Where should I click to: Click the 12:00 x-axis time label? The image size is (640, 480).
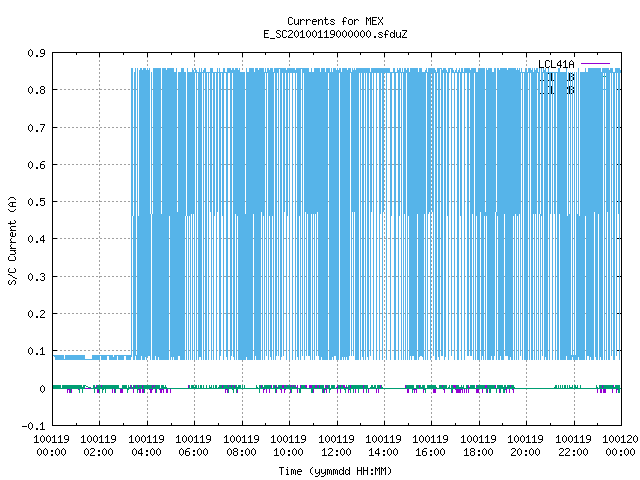pyautogui.click(x=336, y=452)
